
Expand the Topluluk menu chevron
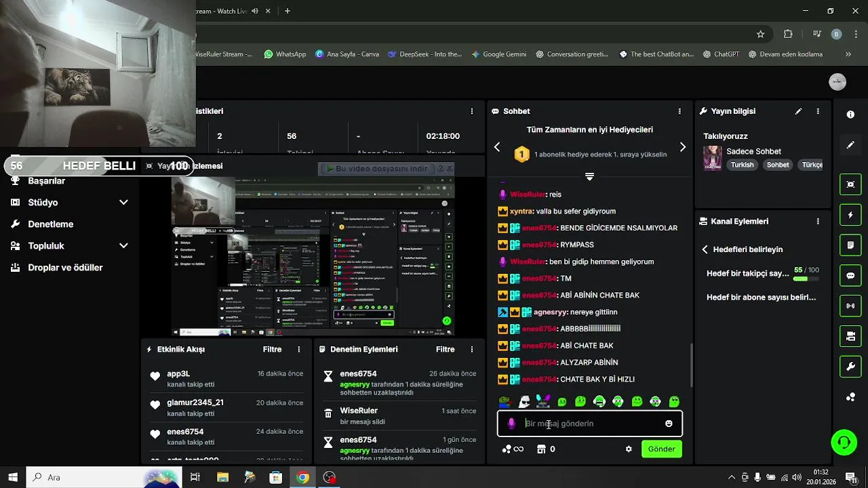(123, 246)
